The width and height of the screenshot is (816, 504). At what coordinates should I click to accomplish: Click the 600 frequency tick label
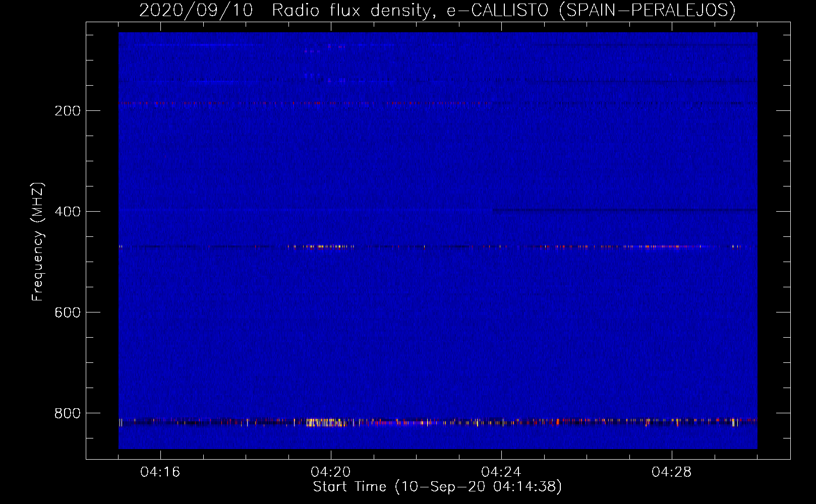pos(68,312)
